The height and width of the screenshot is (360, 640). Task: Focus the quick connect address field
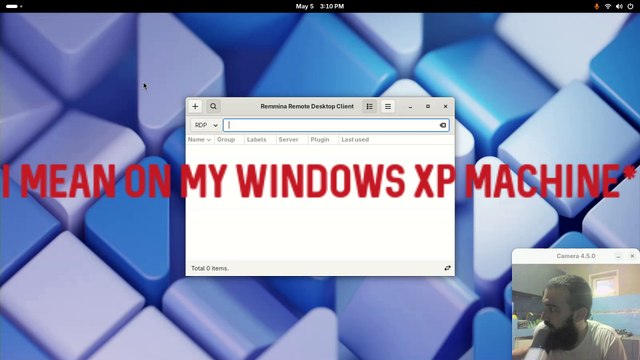[336, 125]
